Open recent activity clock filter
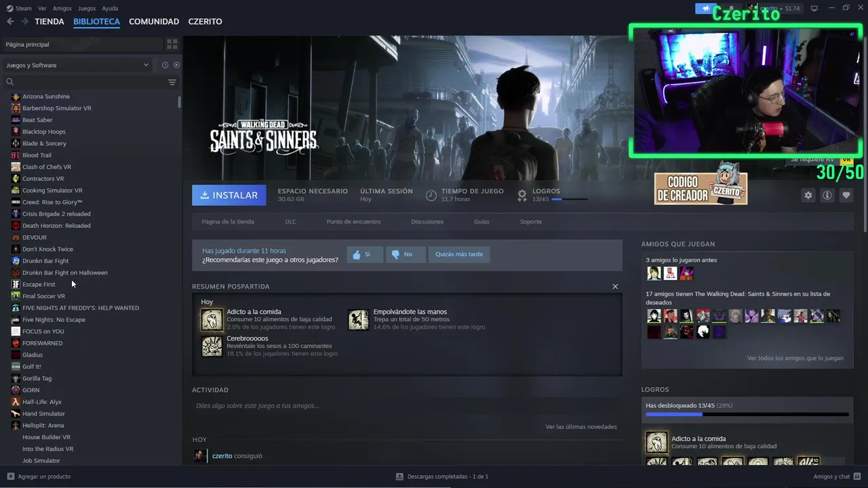The height and width of the screenshot is (488, 868). coord(165,65)
